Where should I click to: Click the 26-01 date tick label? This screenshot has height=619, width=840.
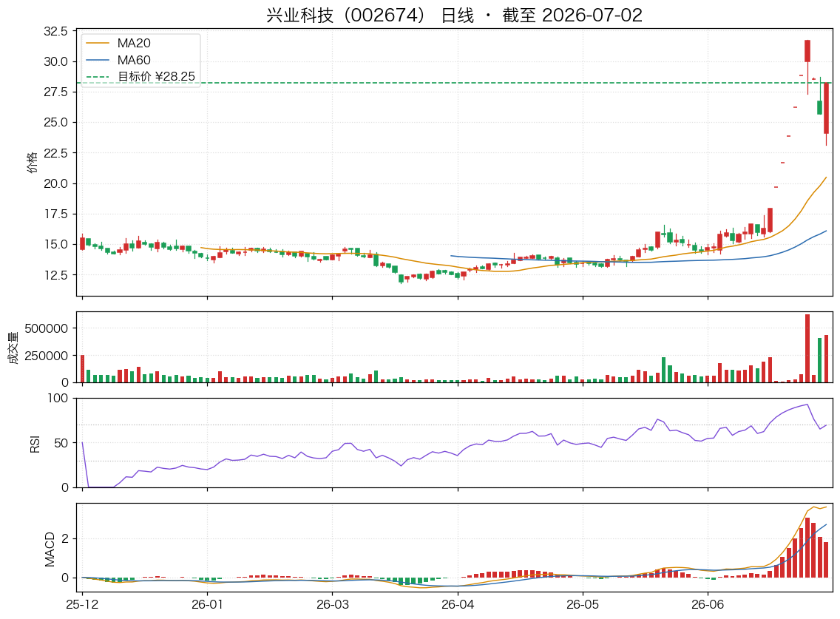pos(207,604)
